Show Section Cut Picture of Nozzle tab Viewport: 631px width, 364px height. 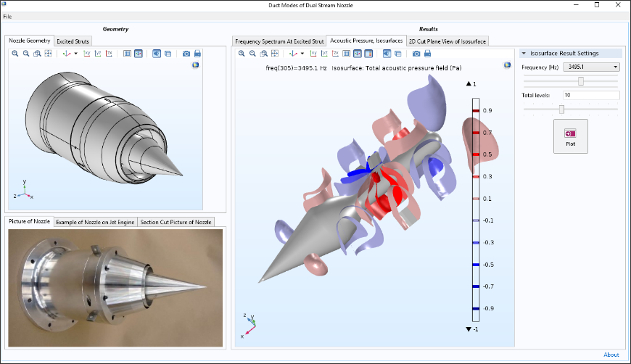[x=176, y=222]
